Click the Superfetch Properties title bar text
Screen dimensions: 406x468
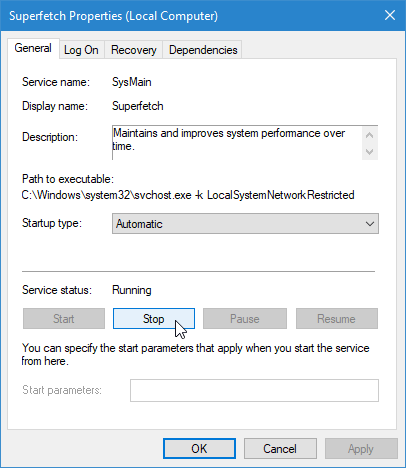coord(113,16)
